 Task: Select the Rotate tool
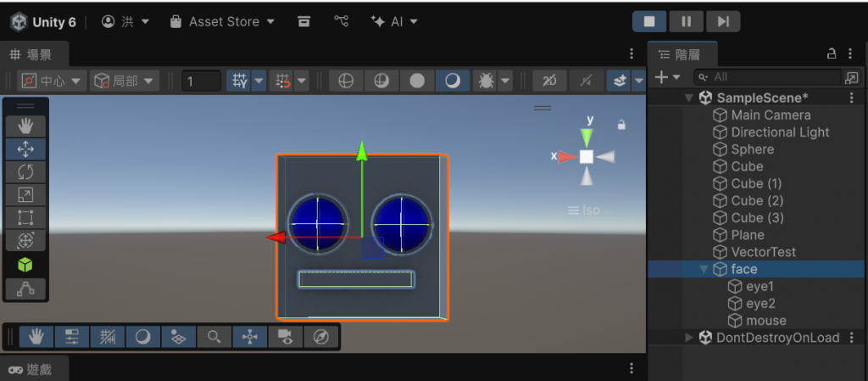(25, 172)
